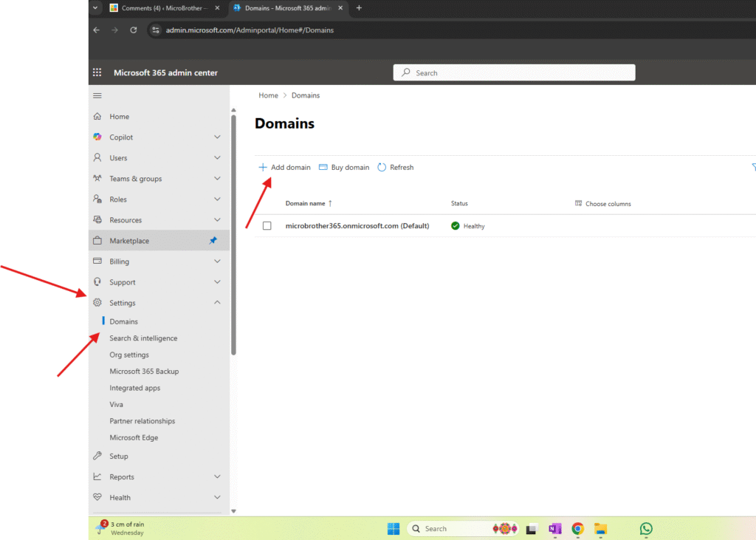Open WhatsApp from the taskbar
The image size is (756, 540).
pyautogui.click(x=646, y=528)
